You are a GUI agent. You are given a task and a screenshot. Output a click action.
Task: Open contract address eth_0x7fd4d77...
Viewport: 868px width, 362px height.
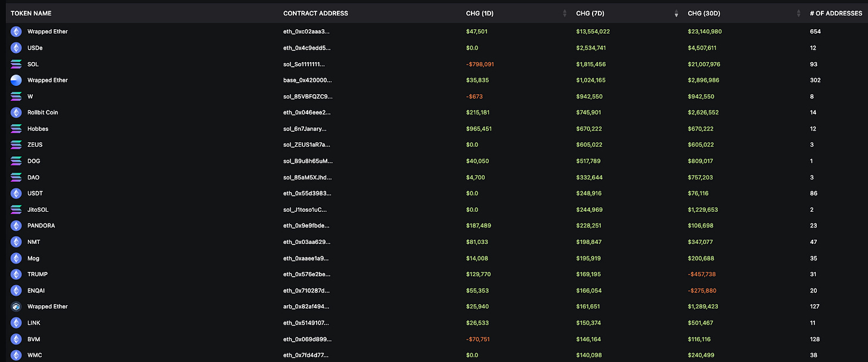point(306,355)
